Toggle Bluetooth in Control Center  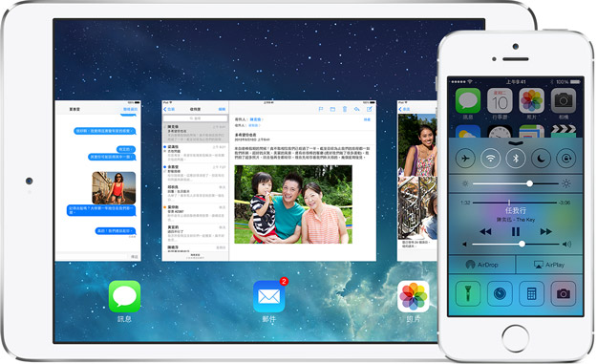516,158
